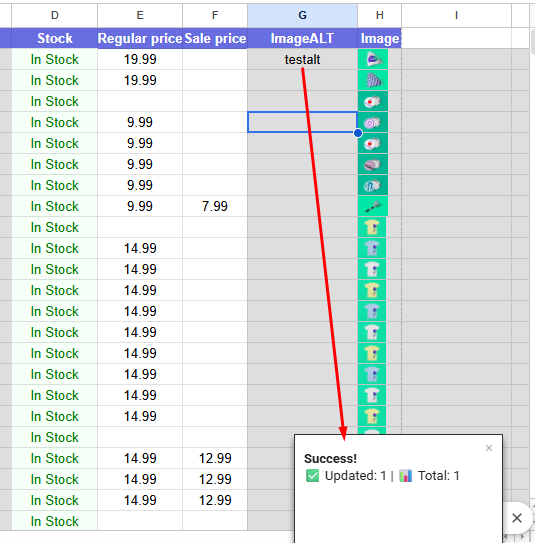The height and width of the screenshot is (543, 535).
Task: Click the green checkmark icon in the popup
Action: pyautogui.click(x=312, y=475)
